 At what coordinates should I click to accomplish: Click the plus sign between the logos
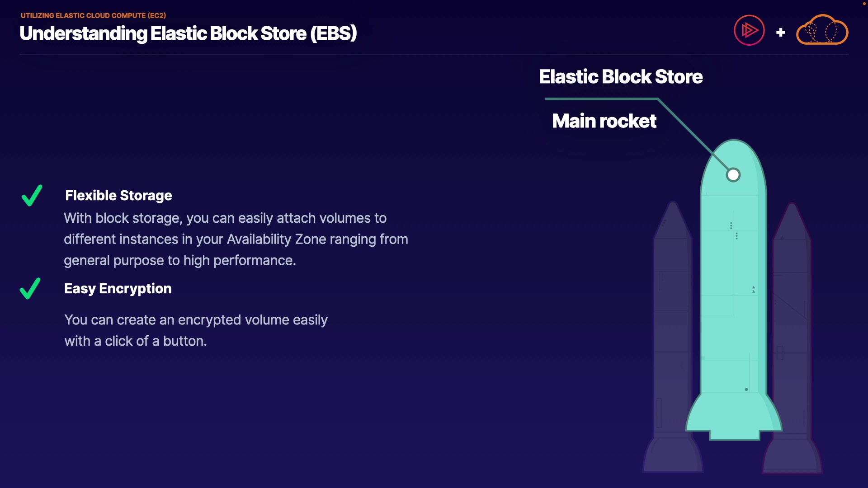coord(781,33)
